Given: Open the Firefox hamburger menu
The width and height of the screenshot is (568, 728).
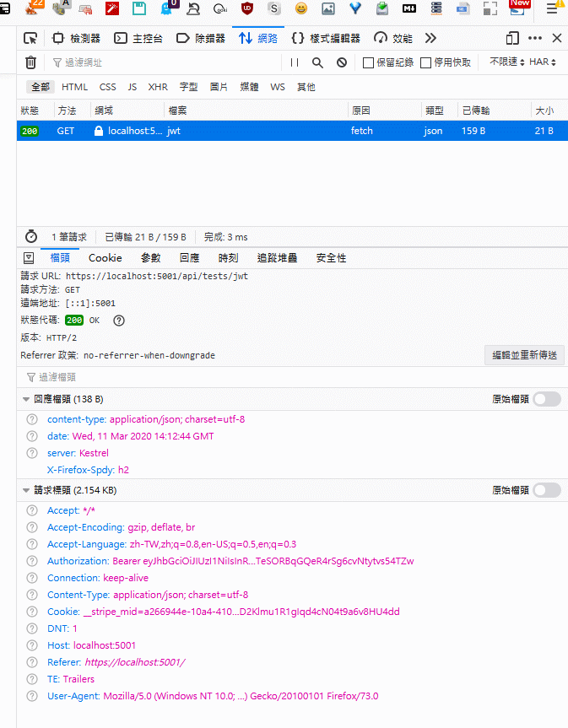Looking at the screenshot, I should pyautogui.click(x=552, y=8).
